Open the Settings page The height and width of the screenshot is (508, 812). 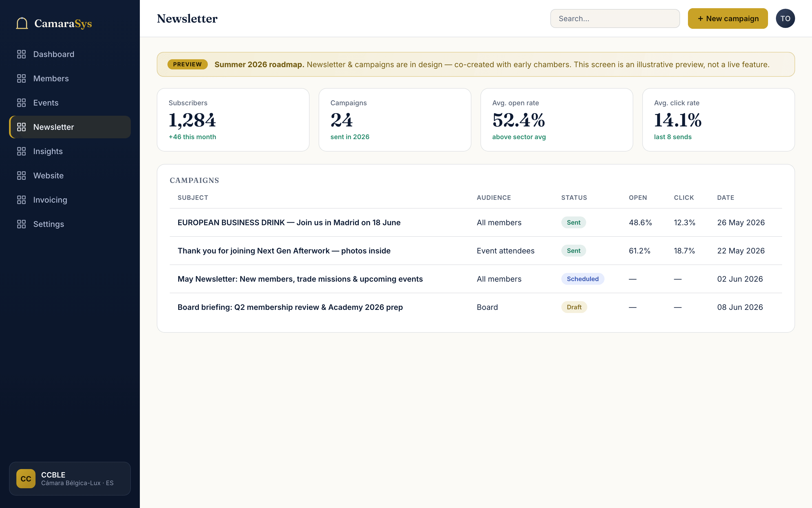tap(70, 224)
